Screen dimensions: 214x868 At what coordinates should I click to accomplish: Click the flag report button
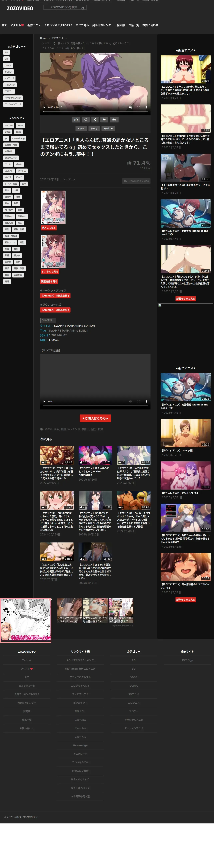(104, 120)
